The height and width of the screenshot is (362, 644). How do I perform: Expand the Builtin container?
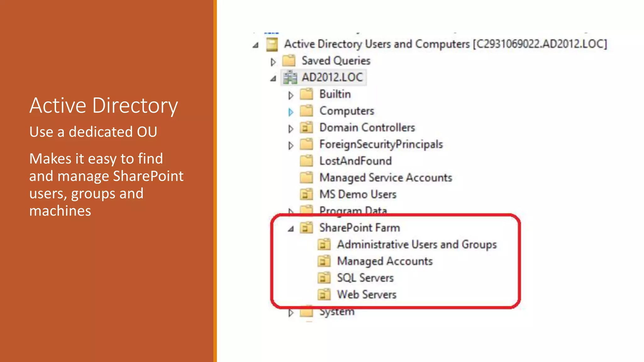pos(291,95)
